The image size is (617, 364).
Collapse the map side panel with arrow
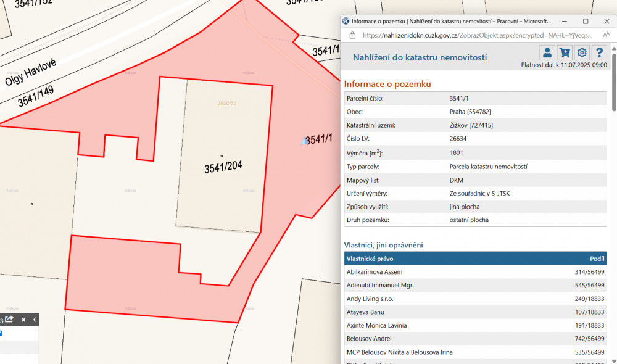coord(35,320)
